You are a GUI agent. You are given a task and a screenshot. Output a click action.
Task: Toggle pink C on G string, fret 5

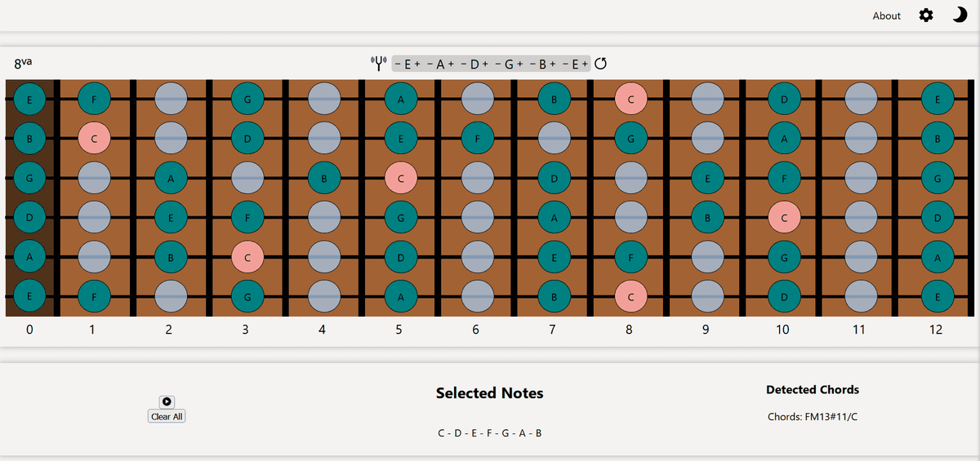tap(400, 177)
